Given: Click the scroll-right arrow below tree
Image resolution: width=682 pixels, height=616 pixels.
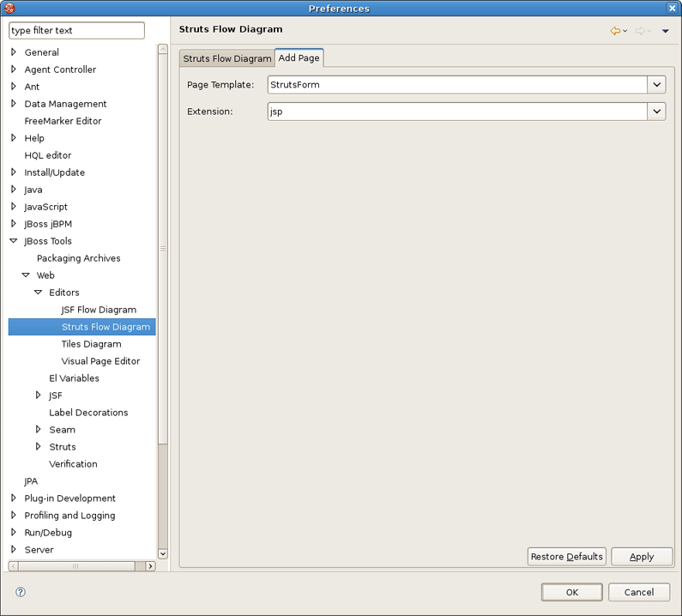Looking at the screenshot, I should click(x=150, y=566).
